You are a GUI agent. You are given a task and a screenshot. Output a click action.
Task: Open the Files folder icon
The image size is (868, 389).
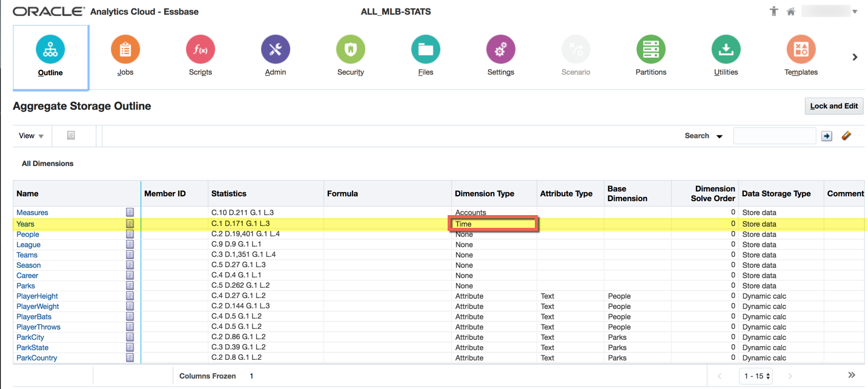pyautogui.click(x=426, y=50)
